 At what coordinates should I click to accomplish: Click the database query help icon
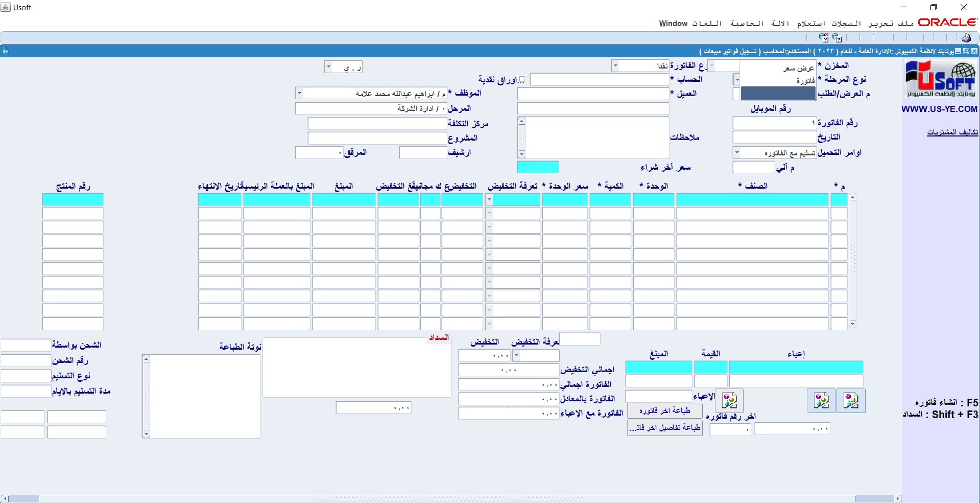(x=837, y=38)
